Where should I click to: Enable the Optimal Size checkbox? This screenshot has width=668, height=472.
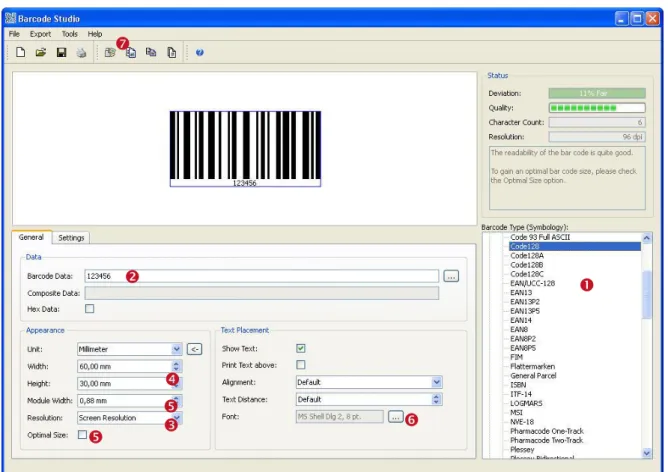tap(82, 435)
